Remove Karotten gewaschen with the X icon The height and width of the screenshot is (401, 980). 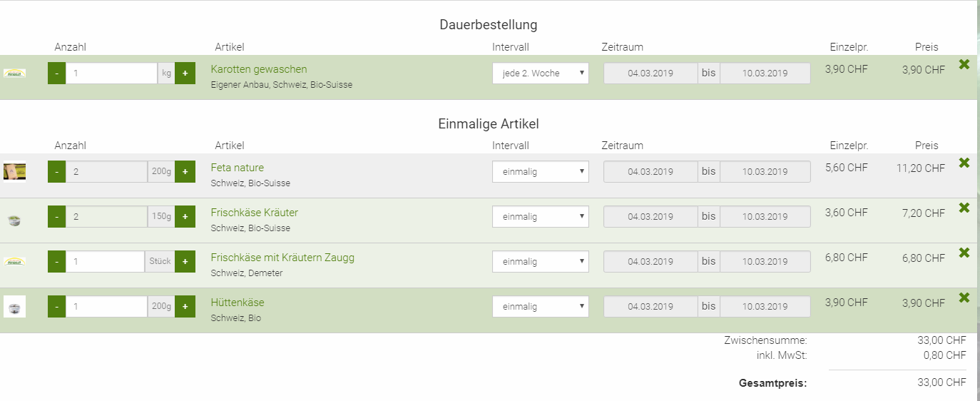click(964, 64)
